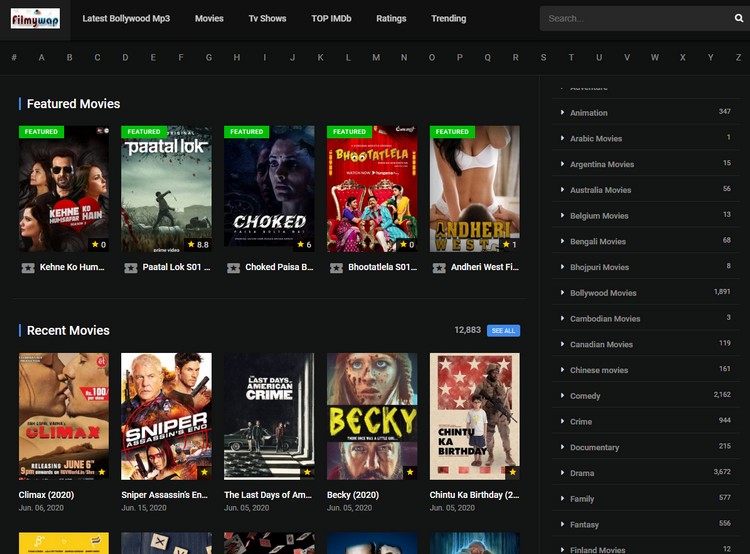Open the Comedy genre
The height and width of the screenshot is (554, 750).
click(585, 396)
